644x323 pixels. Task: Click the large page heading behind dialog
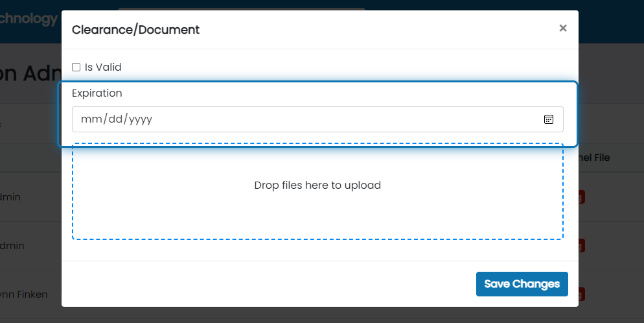(30, 73)
